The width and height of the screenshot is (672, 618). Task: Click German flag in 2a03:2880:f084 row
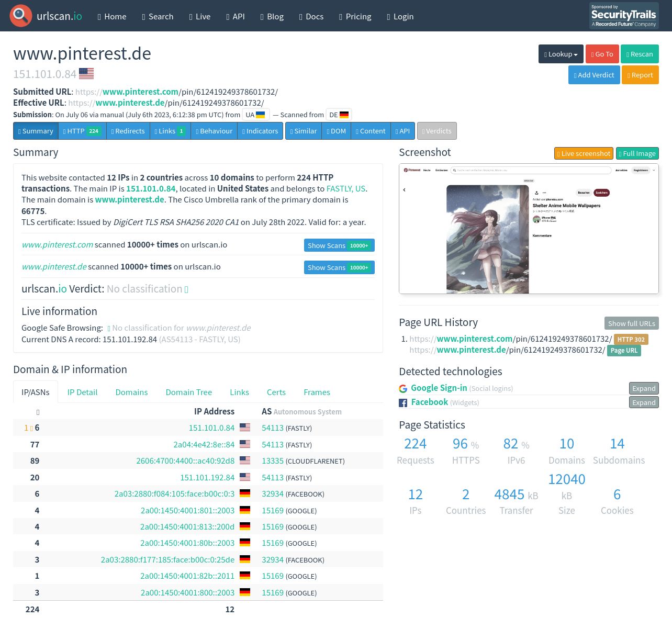[x=245, y=493]
